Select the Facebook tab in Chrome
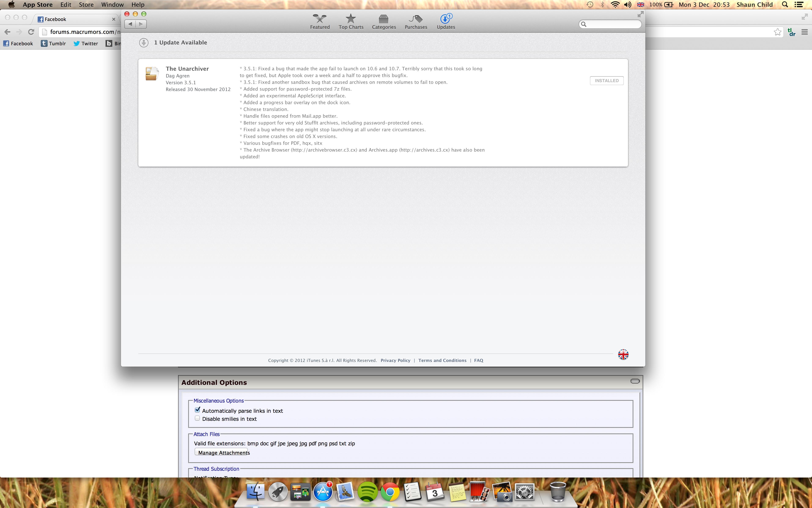 pos(75,19)
